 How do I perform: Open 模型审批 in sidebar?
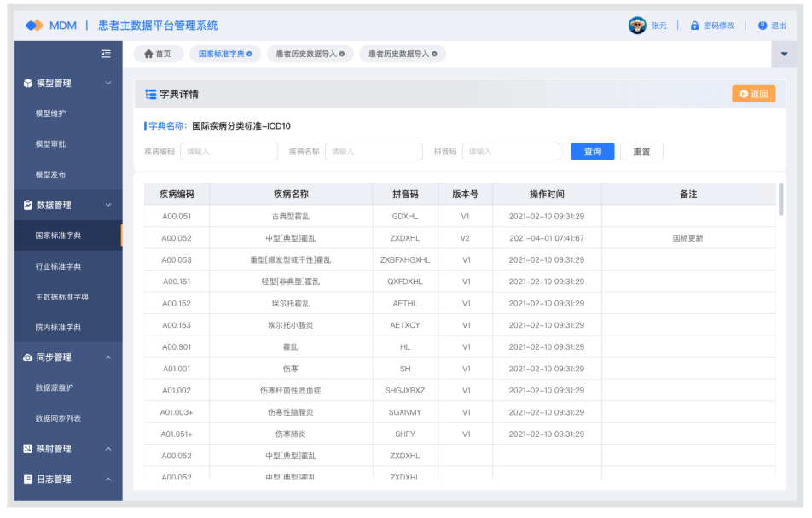pos(51,144)
